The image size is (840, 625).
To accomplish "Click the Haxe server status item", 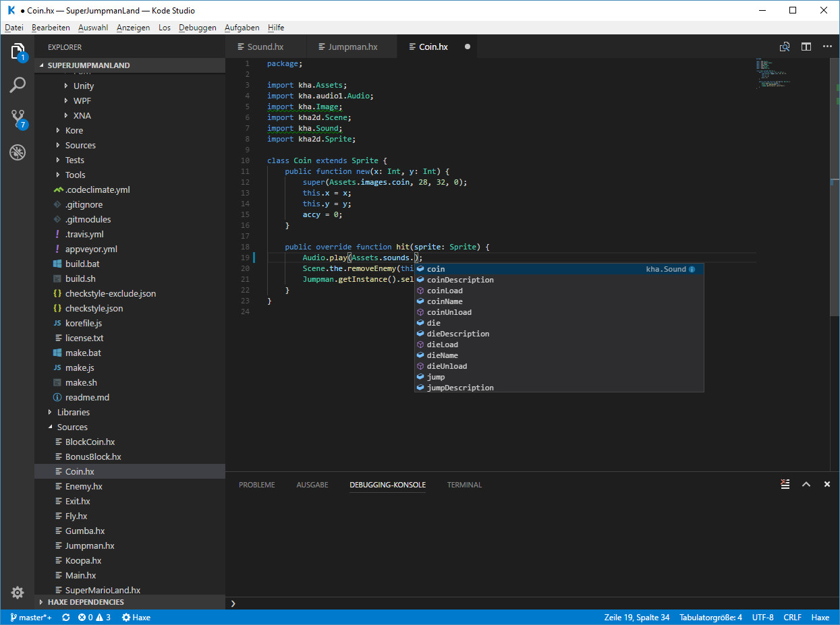I will pos(135,617).
